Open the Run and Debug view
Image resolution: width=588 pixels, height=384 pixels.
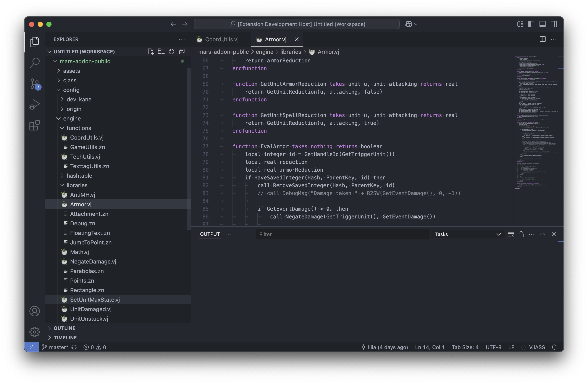click(35, 104)
